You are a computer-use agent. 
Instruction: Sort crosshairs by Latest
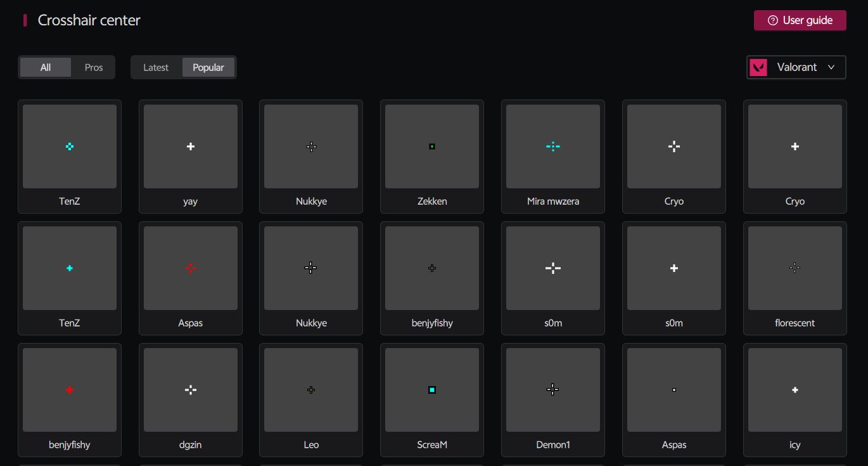pos(156,67)
